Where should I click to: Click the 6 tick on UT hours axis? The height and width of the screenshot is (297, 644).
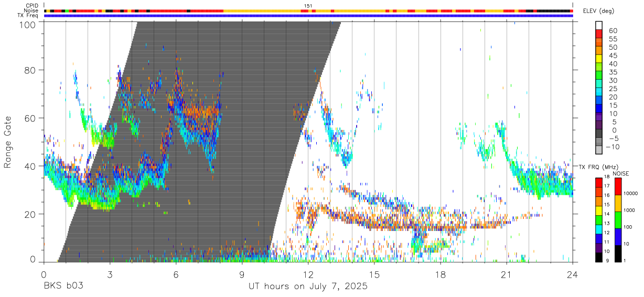176,274
